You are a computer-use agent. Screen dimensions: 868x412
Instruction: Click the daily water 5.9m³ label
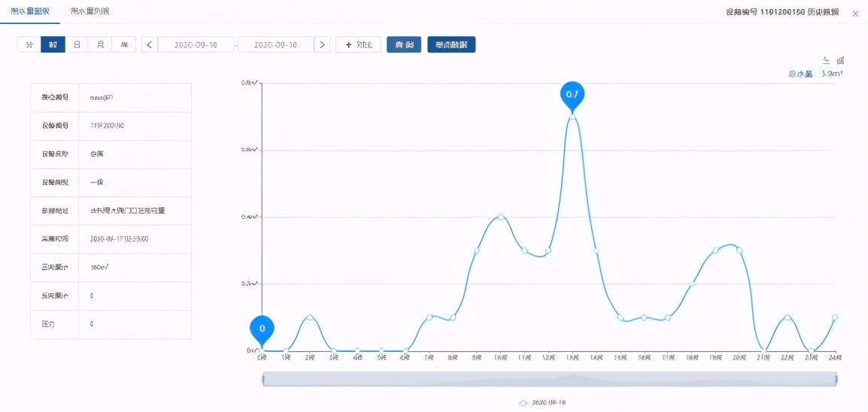click(816, 74)
